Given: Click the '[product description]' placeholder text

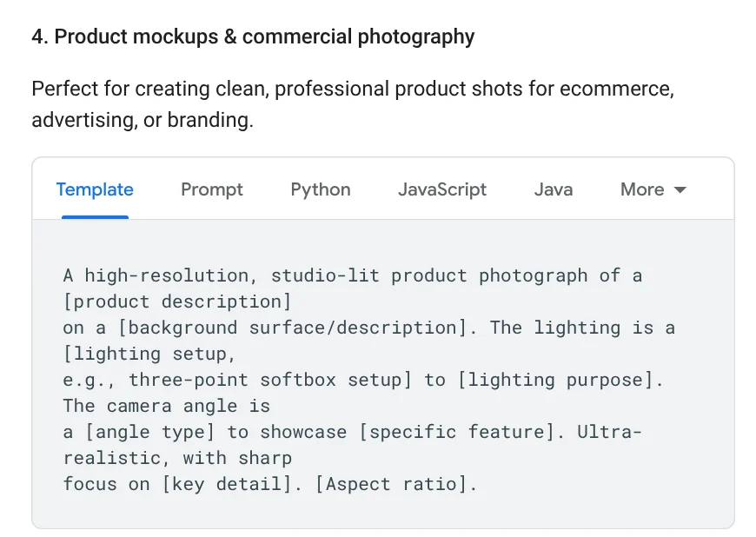Looking at the screenshot, I should pyautogui.click(x=177, y=302).
